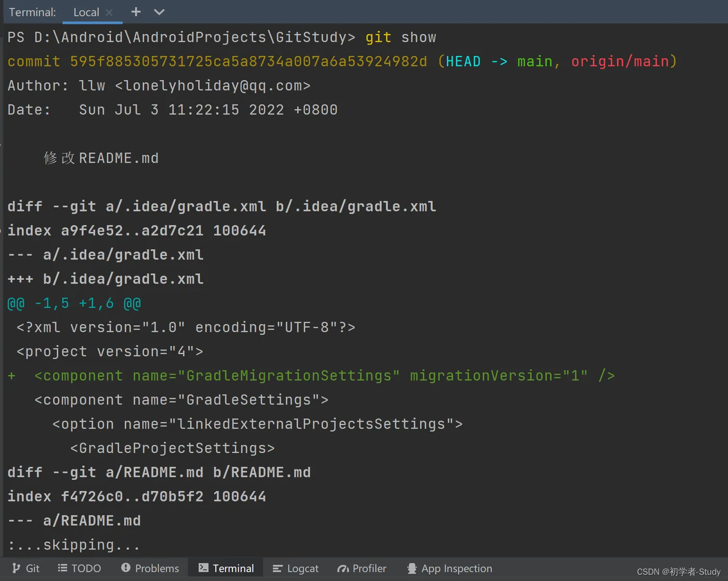728x581 pixels.
Task: Click the added GradleMigrationSettings component line
Action: click(311, 376)
